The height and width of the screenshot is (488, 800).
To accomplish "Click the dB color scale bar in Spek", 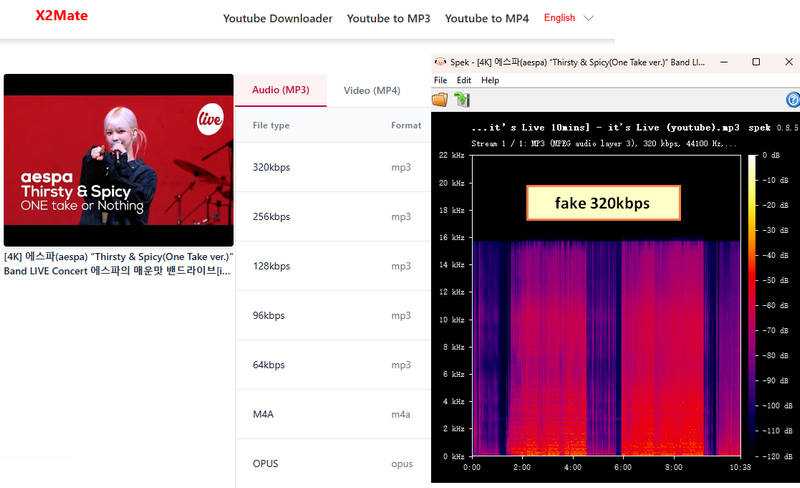I will (x=752, y=305).
